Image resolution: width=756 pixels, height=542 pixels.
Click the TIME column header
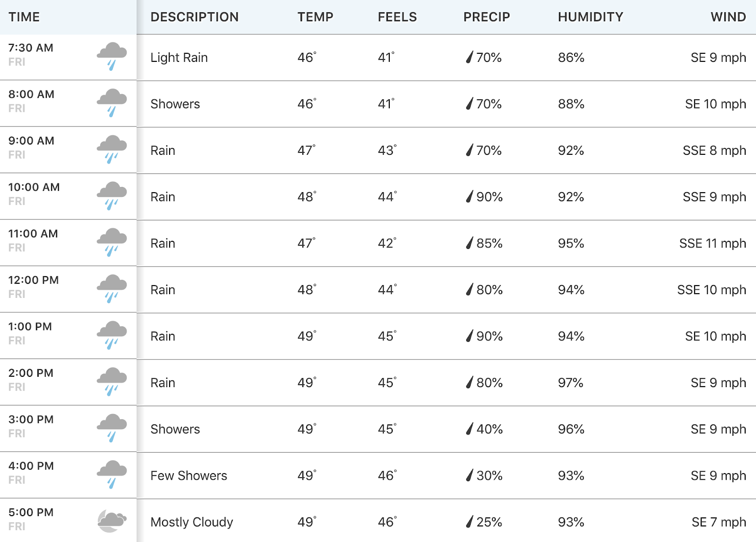coord(24,17)
